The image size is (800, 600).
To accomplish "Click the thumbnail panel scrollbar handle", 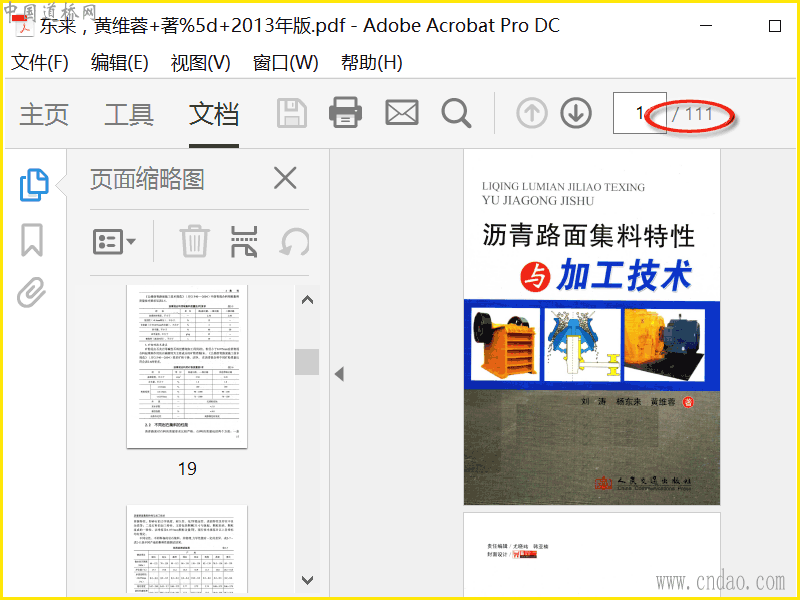I will (x=307, y=362).
